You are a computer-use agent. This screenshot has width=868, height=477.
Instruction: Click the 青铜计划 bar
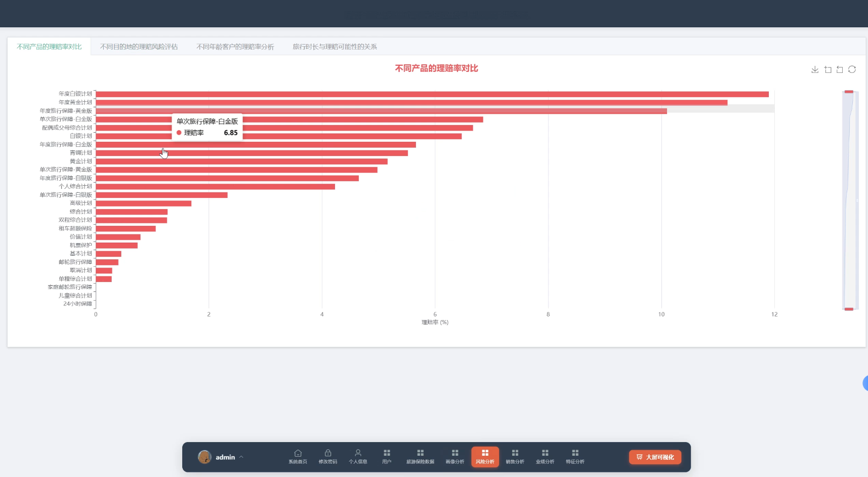tap(252, 153)
